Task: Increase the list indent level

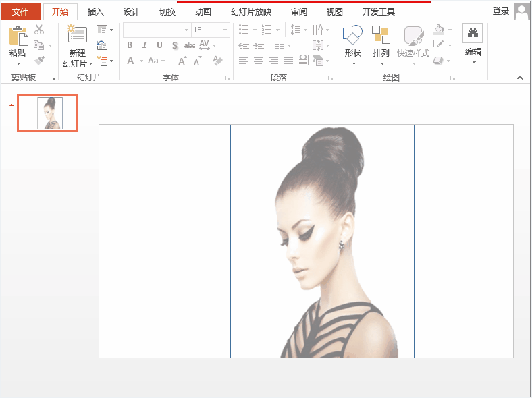Action: tap(259, 45)
